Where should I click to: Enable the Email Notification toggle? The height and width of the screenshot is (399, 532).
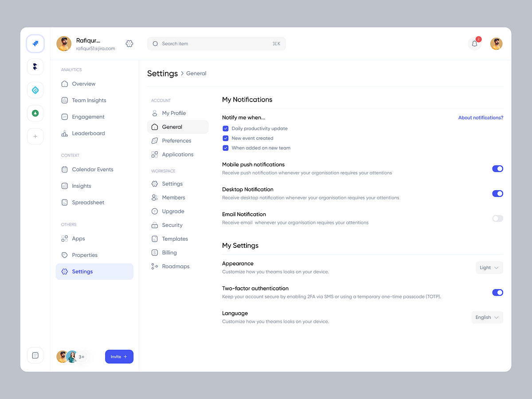[497, 218]
